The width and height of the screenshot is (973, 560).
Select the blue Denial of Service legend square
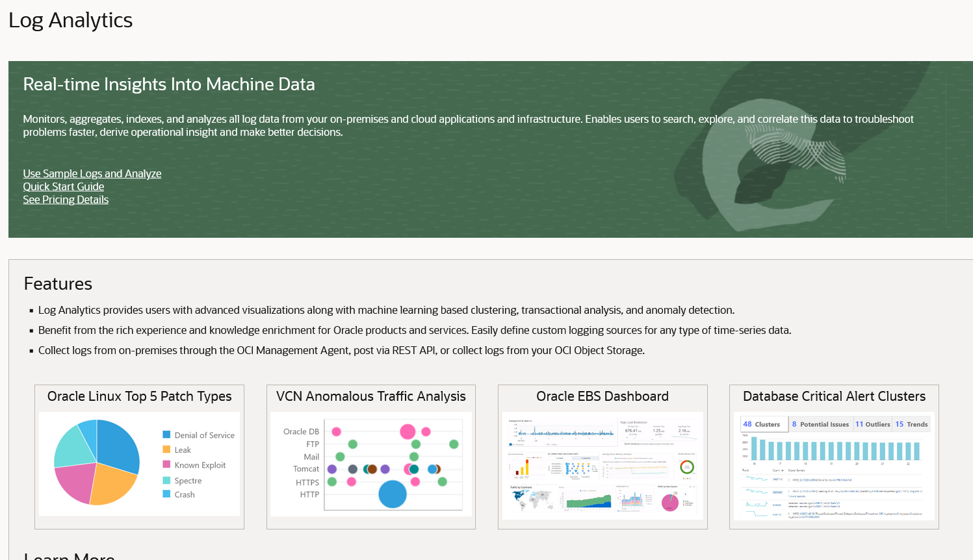click(x=167, y=435)
